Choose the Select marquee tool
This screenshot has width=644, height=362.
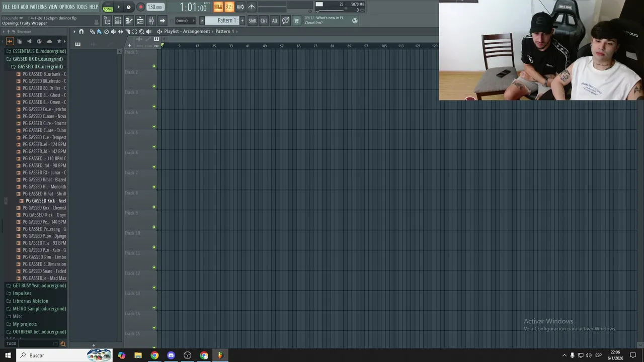(134, 32)
